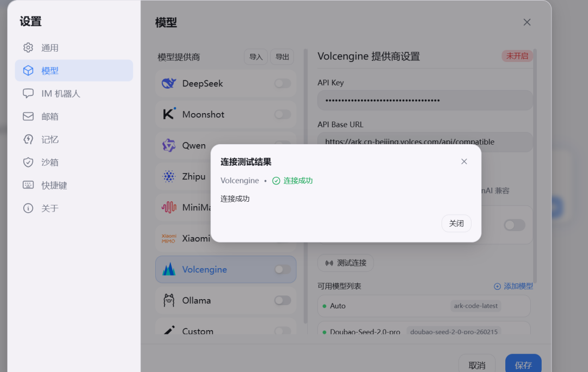Click the API Key input field
Screen dimensions: 588x372
point(425,101)
